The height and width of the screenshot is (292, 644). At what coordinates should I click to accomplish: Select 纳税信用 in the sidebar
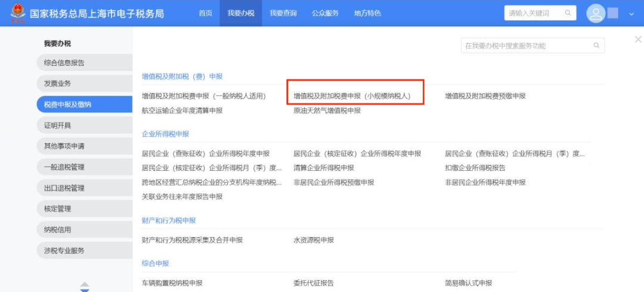[x=84, y=229]
